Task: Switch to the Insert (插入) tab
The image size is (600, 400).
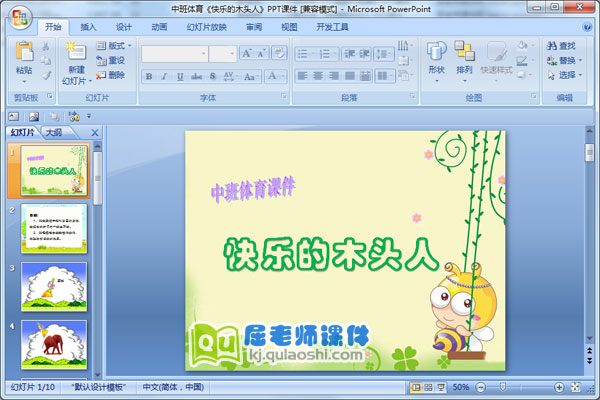Action: click(88, 27)
